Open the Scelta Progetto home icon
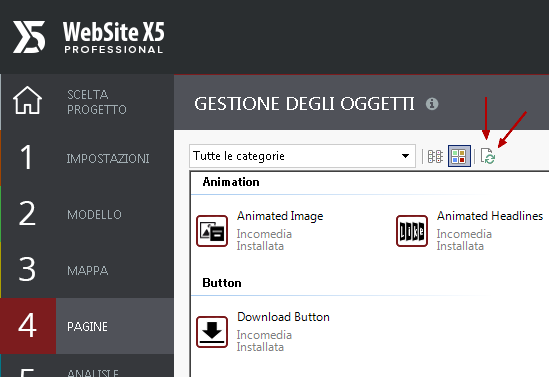This screenshot has height=377, width=549. coord(27,100)
